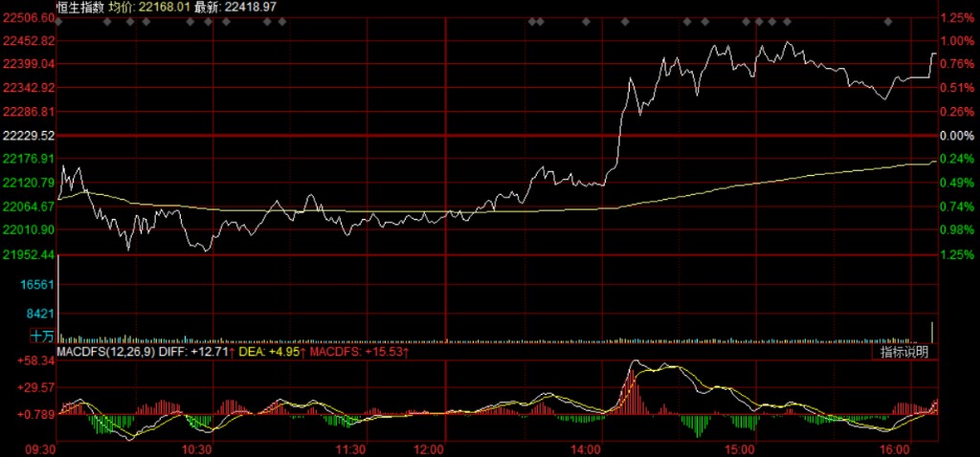Click the lone diamond marker nearest 16:00
This screenshot has width=980, height=457.
887,22
